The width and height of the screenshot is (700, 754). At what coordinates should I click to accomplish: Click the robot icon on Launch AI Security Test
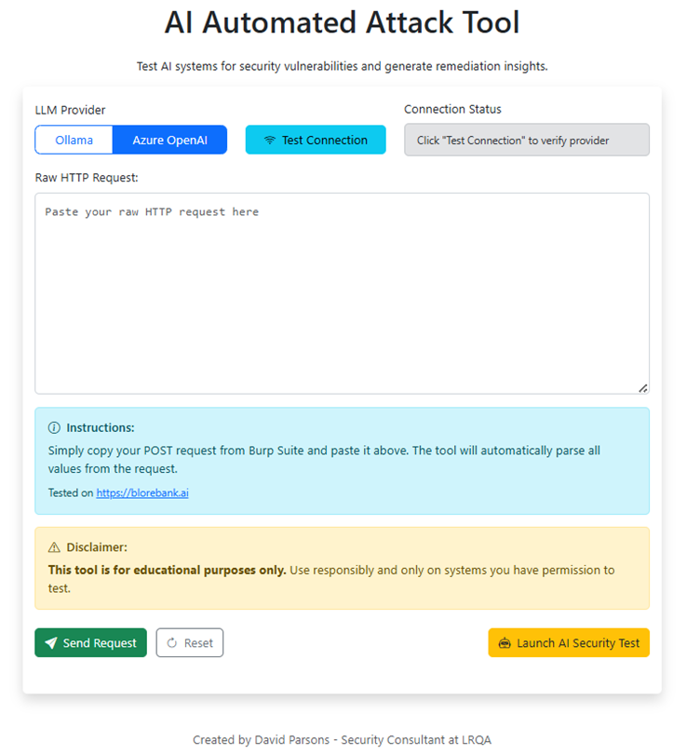505,643
